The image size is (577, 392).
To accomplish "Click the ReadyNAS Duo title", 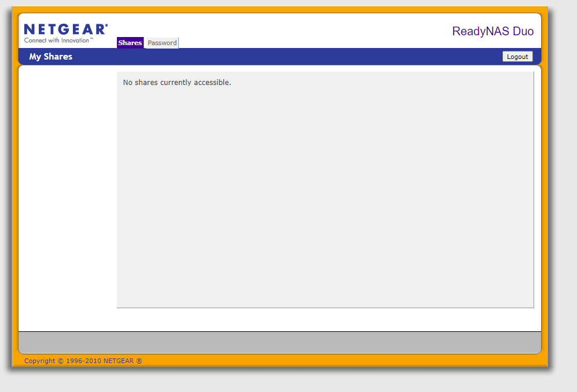I will (493, 31).
